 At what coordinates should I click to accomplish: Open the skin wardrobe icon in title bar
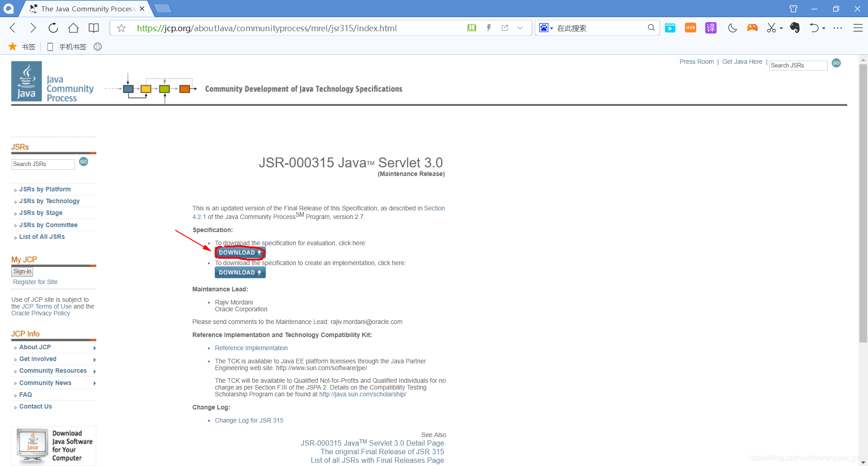[x=793, y=9]
